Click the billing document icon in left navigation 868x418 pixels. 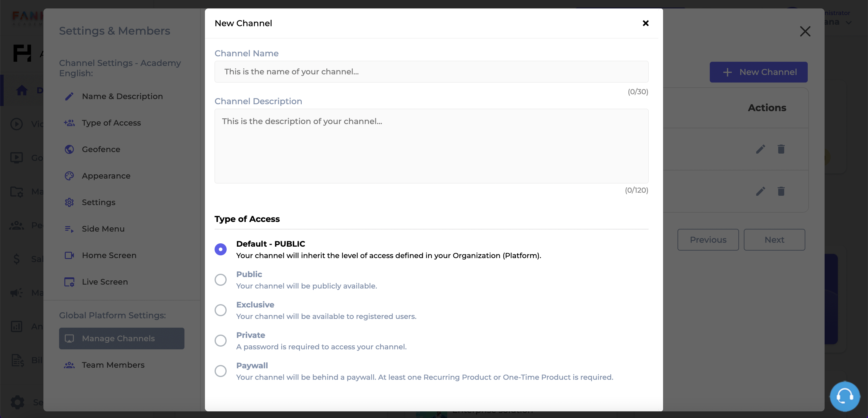pyautogui.click(x=17, y=360)
